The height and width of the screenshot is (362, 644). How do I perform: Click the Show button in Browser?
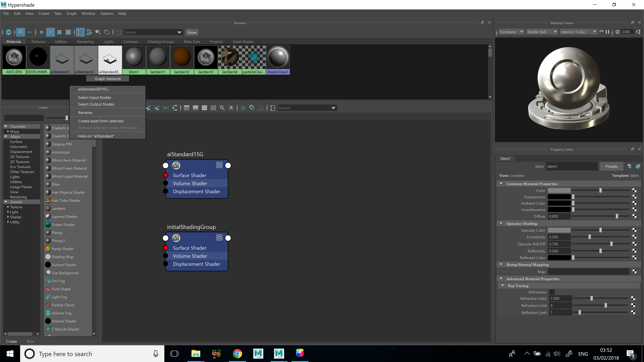tap(192, 32)
